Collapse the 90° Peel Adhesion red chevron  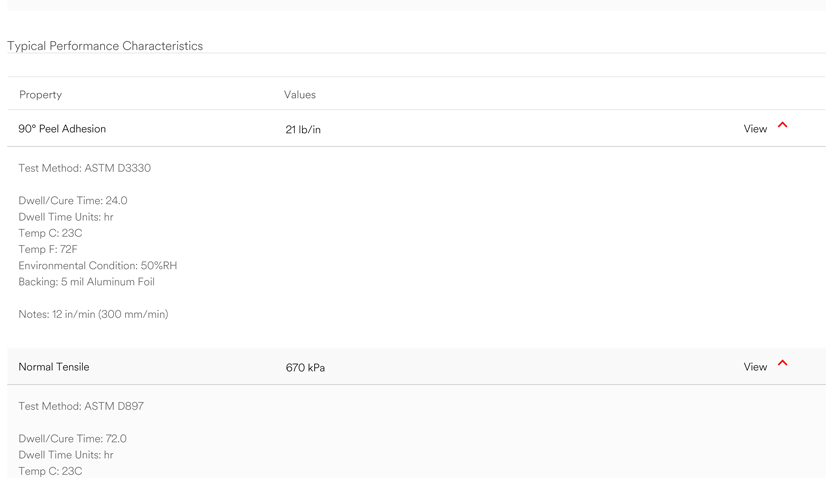pos(782,125)
